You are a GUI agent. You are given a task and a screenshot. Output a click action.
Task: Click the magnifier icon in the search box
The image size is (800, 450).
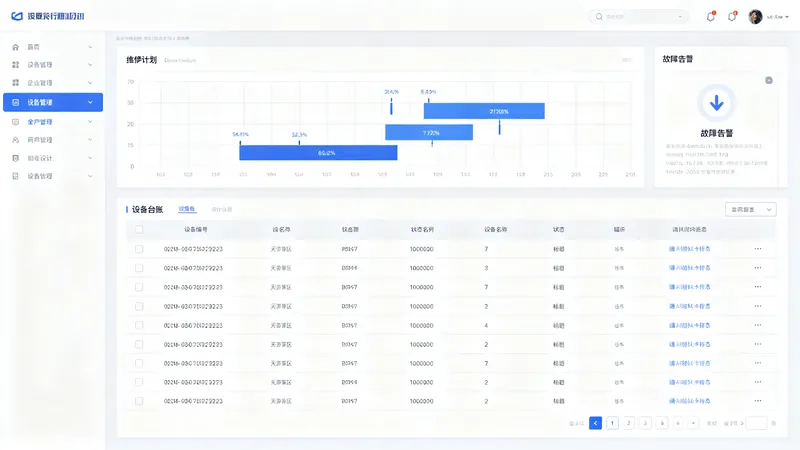(x=599, y=17)
